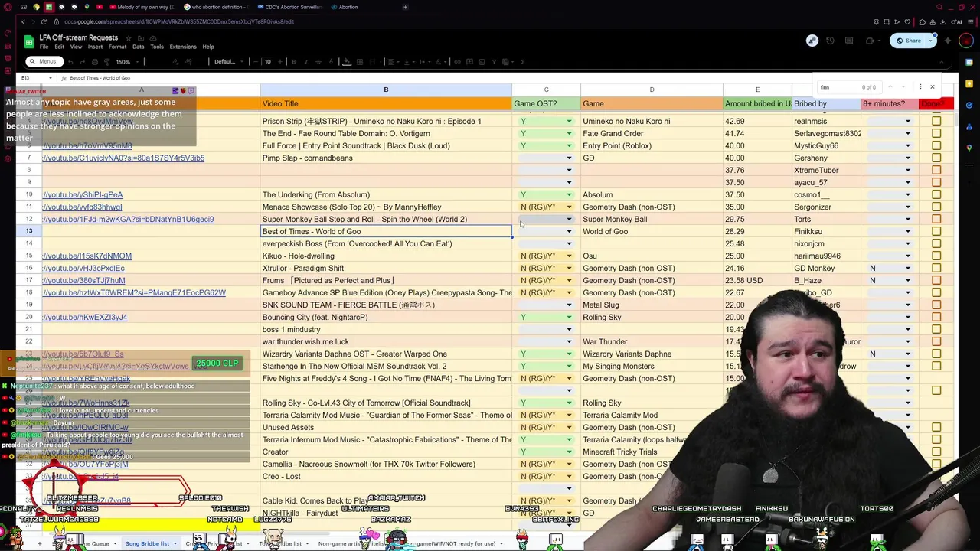Open Game OST dropdown for Bouncing City row
Image resolution: width=980 pixels, height=551 pixels.
pyautogui.click(x=569, y=317)
